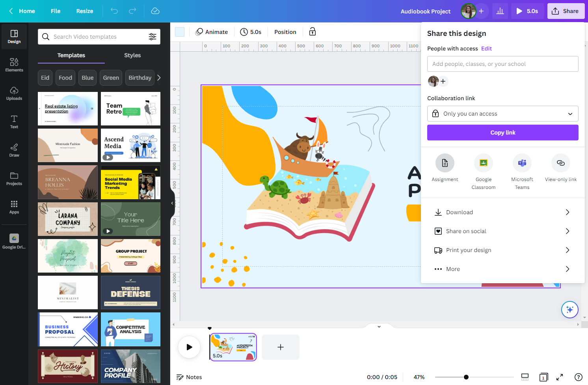Open the Uploads panel
The width and height of the screenshot is (588, 385).
coord(14,93)
